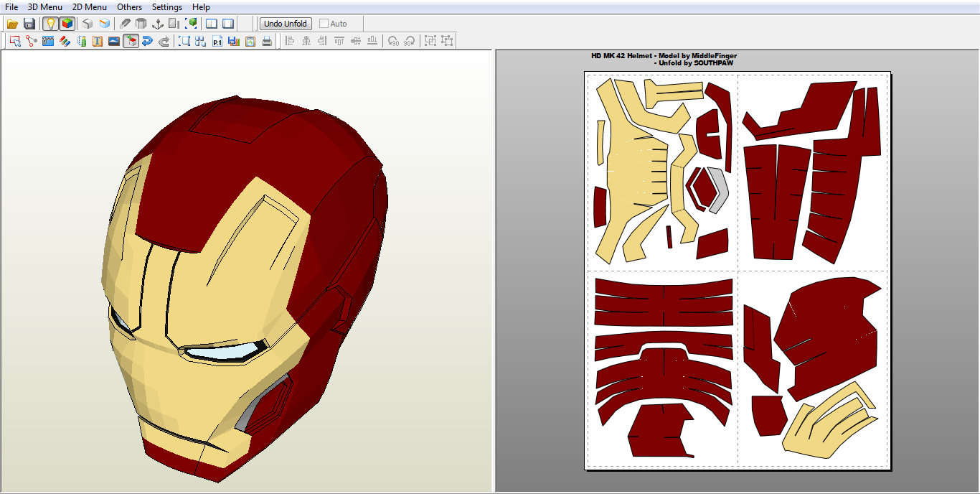The image size is (980, 494).
Task: Save the project with the floppy disk icon
Action: coord(29,24)
